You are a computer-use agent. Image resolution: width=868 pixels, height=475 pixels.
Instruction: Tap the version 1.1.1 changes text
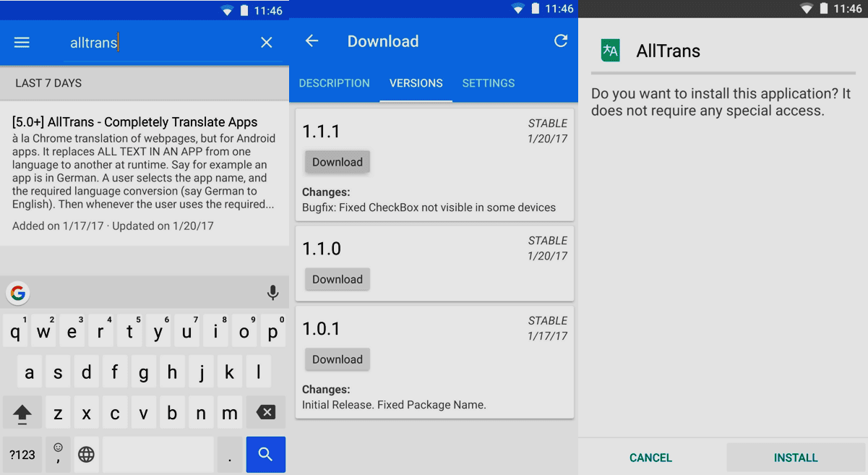coord(429,207)
